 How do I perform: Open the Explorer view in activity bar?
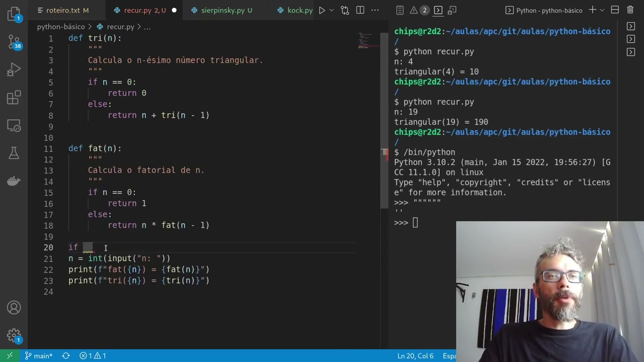point(14,14)
